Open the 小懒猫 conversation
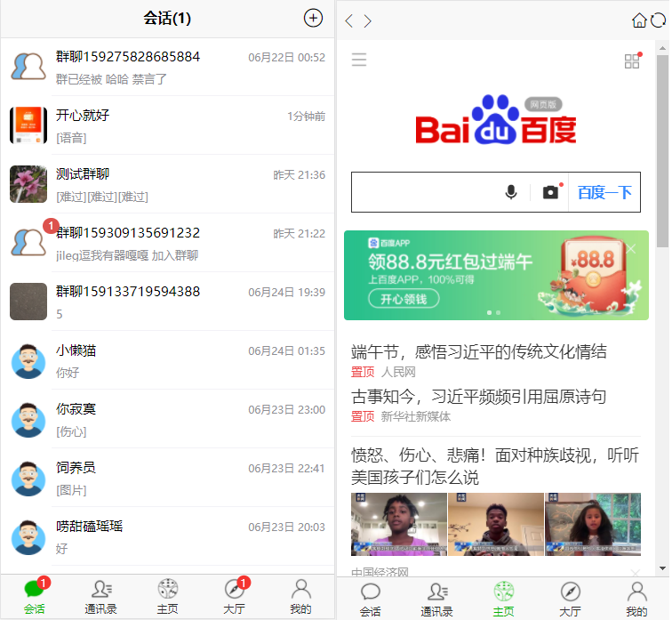Viewport: 672px width, 620px height. point(168,360)
